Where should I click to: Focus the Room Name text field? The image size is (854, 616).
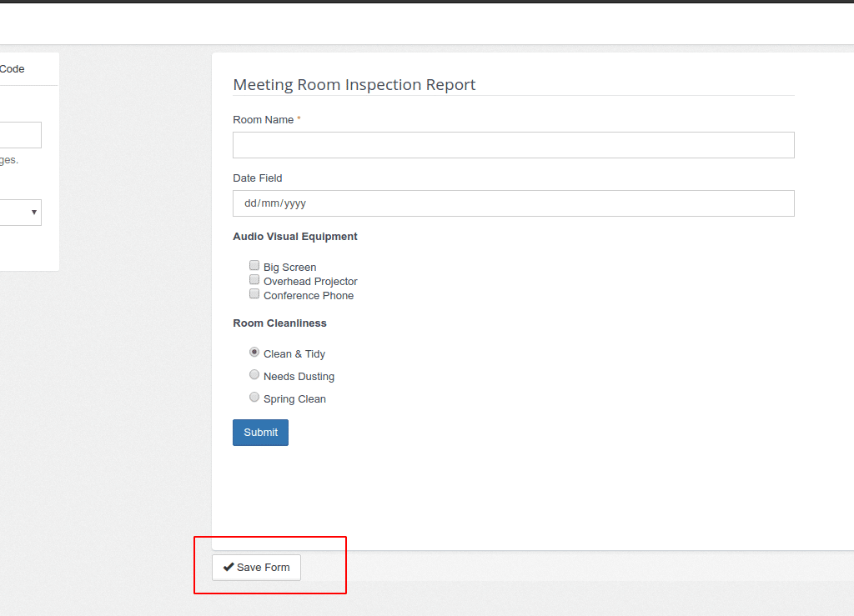pos(513,145)
